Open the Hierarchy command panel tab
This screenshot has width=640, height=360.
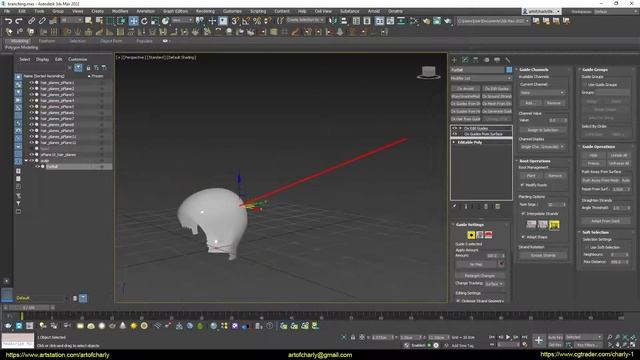coord(476,60)
